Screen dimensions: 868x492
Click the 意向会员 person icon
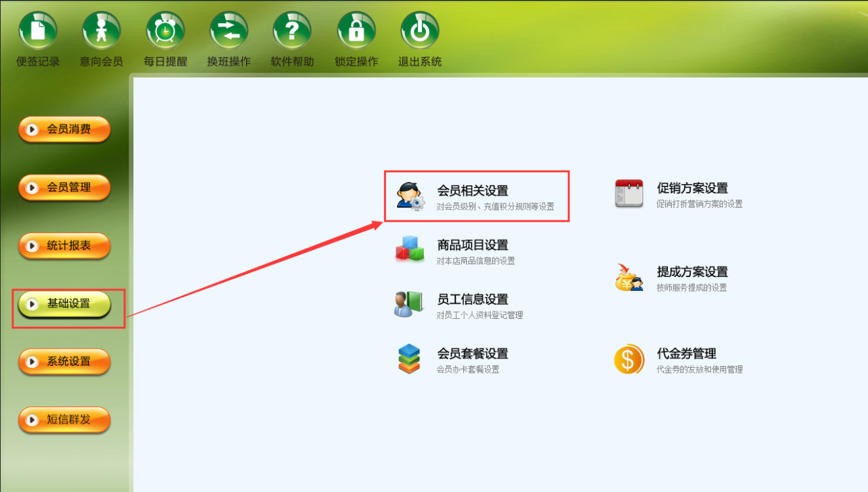101,30
